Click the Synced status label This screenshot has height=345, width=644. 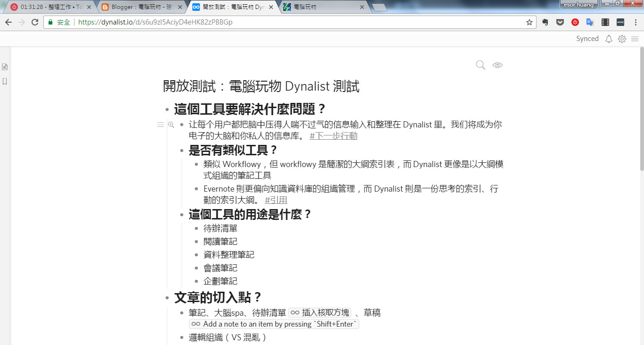point(587,39)
